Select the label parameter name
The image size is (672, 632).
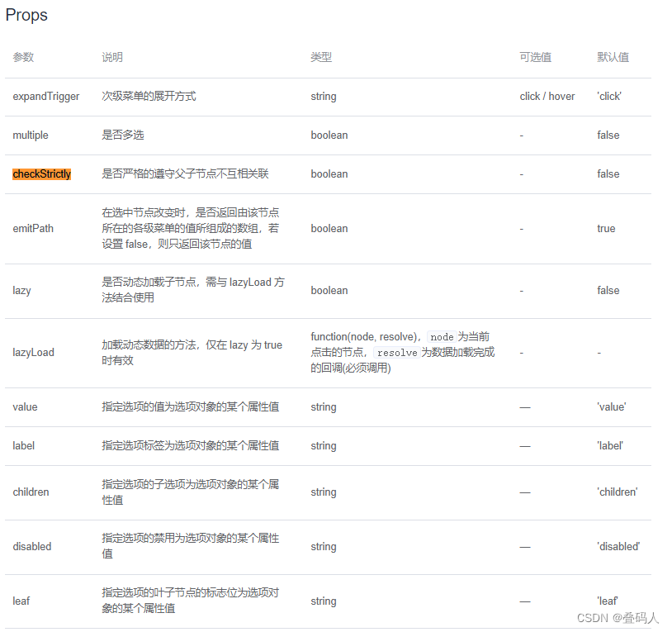click(x=23, y=445)
